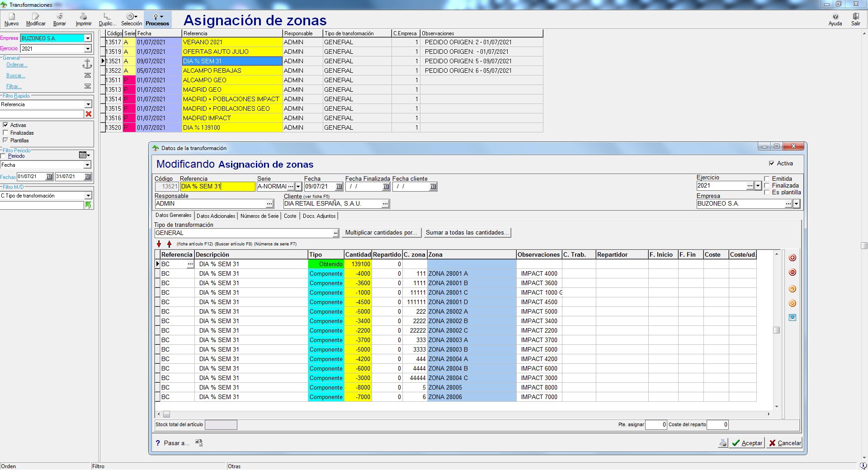Image resolution: width=868 pixels, height=470 pixels.
Task: Switch to the Números de Serie tab
Action: 259,216
